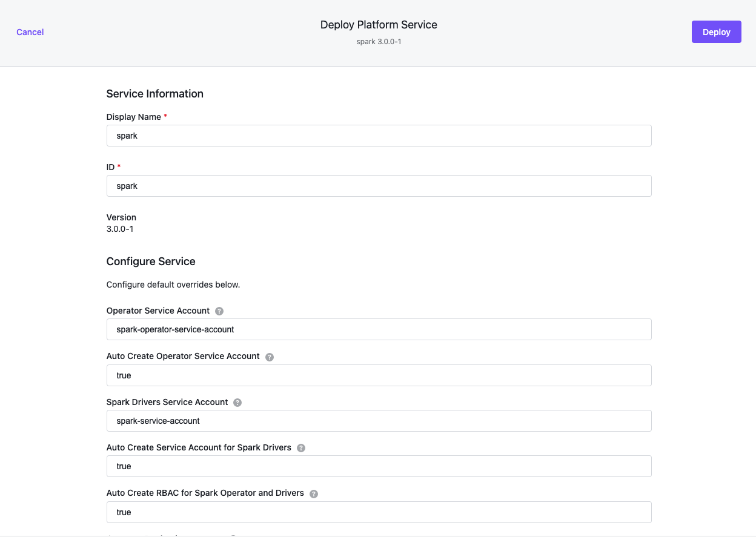
Task: Click the Spark Drivers Service Account label
Action: point(167,402)
